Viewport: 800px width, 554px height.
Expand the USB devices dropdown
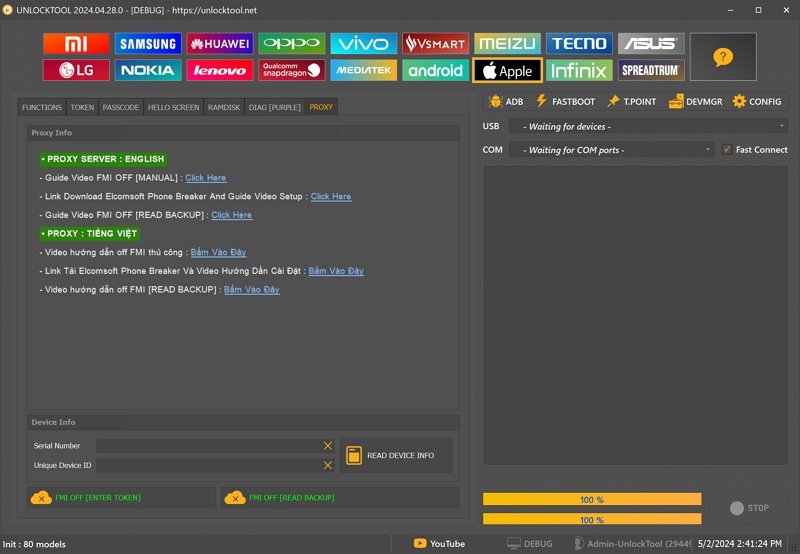point(648,126)
